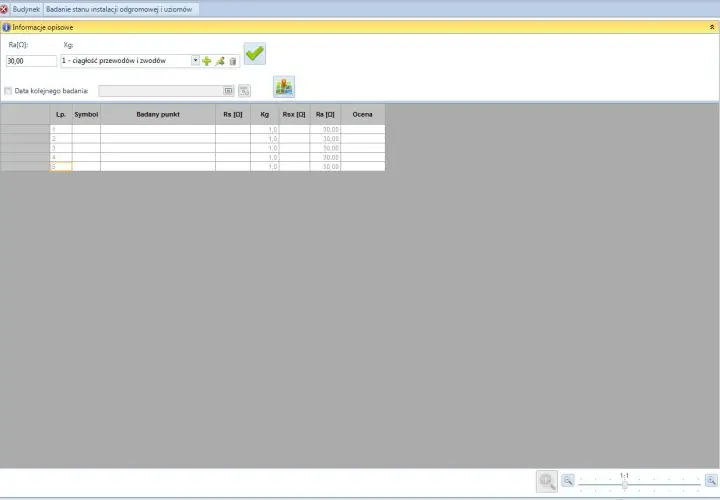Click the Rs [Ω] cell in row 1
This screenshot has height=500, width=720.
(233, 129)
